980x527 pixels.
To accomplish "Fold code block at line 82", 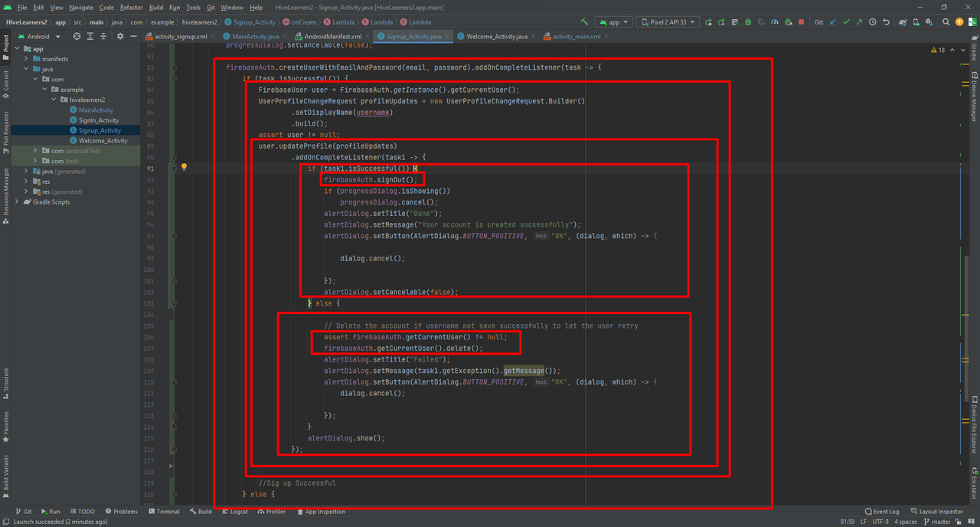I will pyautogui.click(x=174, y=67).
